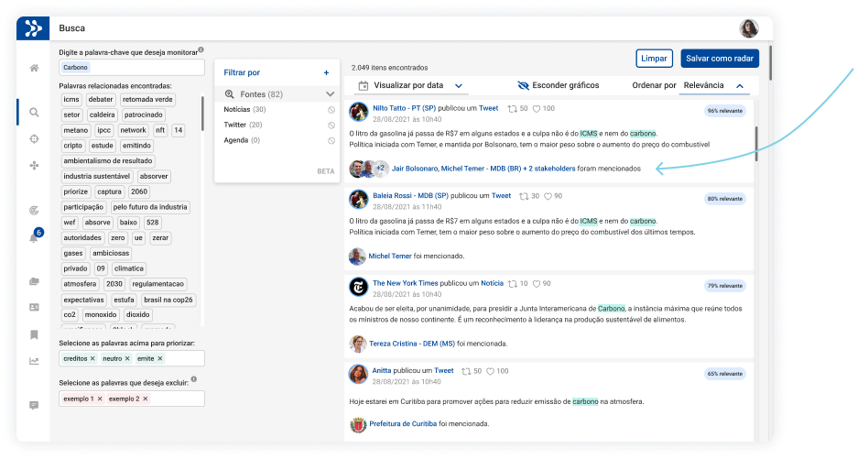Screen dimensions: 868x459
Task: Click info icon beside keyword label
Action: tap(201, 49)
